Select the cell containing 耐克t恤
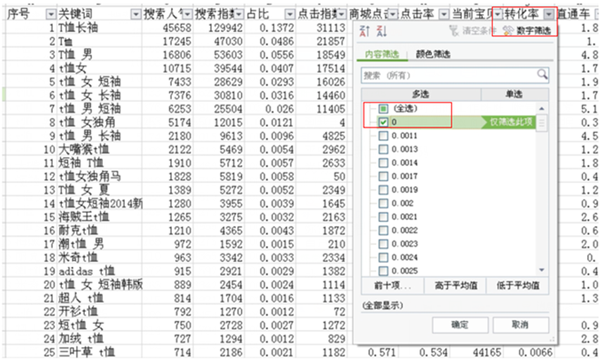The height and width of the screenshot is (360, 600). (x=99, y=230)
